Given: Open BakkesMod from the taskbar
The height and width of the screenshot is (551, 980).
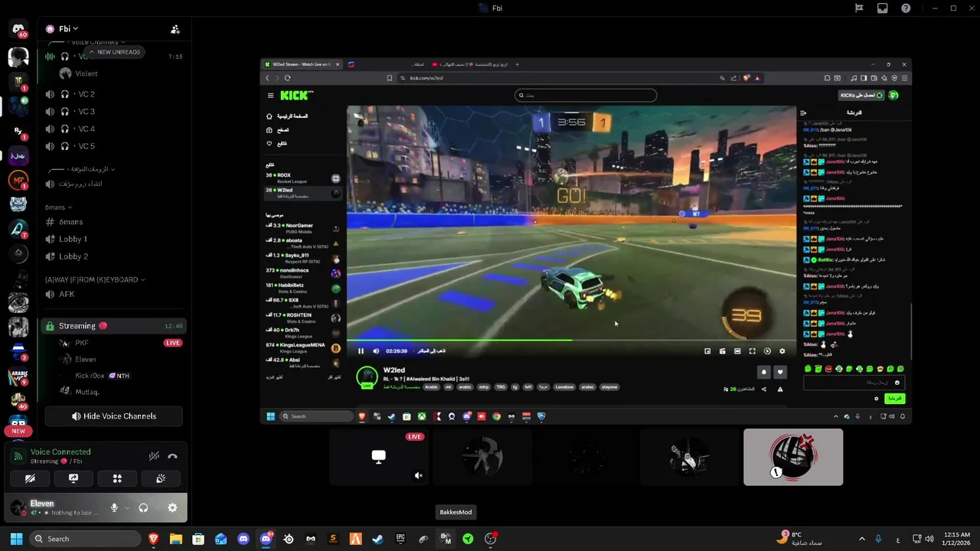Looking at the screenshot, I should tap(446, 539).
